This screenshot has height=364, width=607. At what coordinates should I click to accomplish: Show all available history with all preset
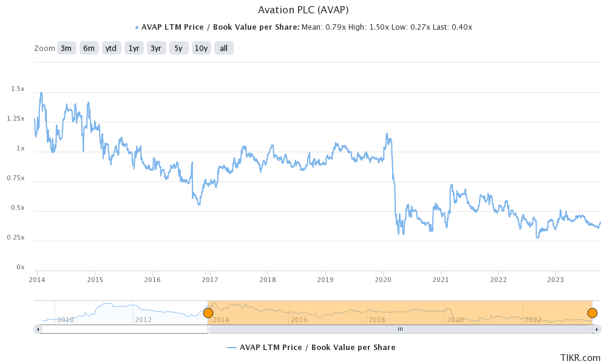coord(223,48)
